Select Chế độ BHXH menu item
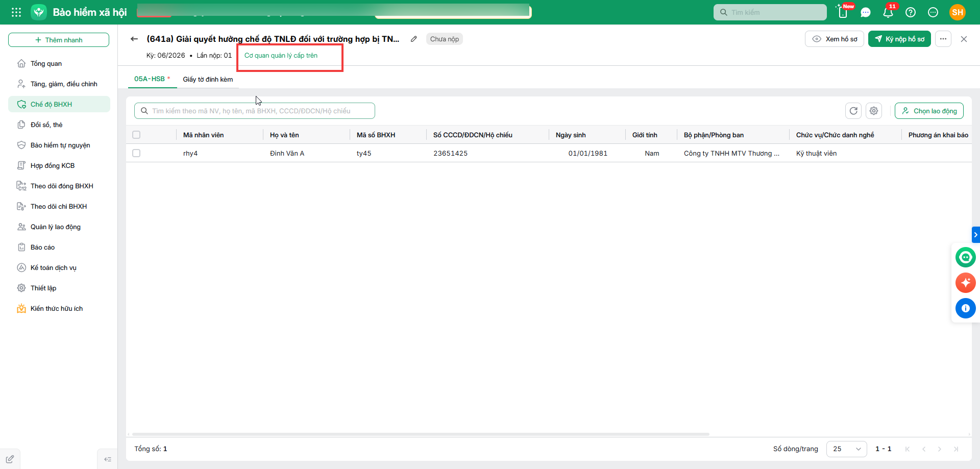The image size is (980, 469). tap(59, 104)
